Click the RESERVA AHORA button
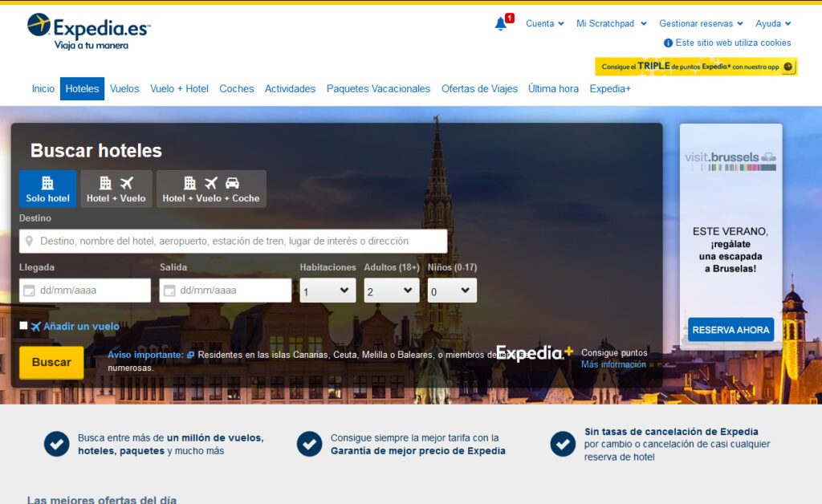822x504 pixels. 730,330
